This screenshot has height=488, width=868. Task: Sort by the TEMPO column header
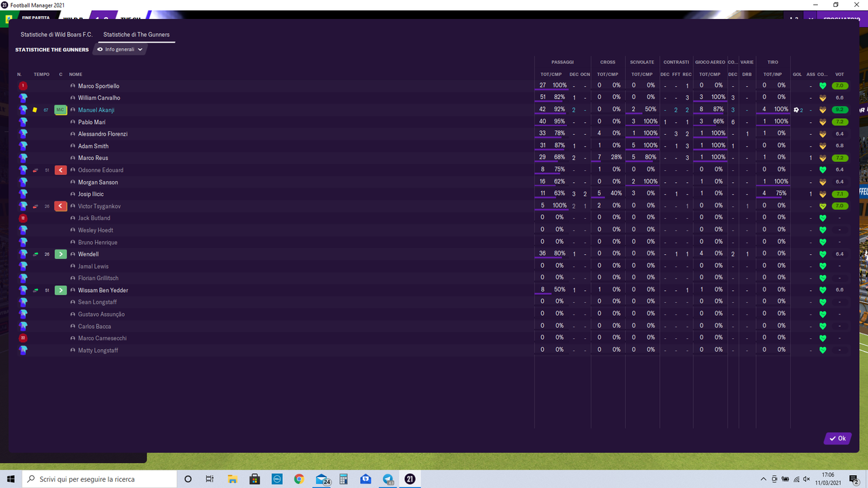tap(41, 75)
